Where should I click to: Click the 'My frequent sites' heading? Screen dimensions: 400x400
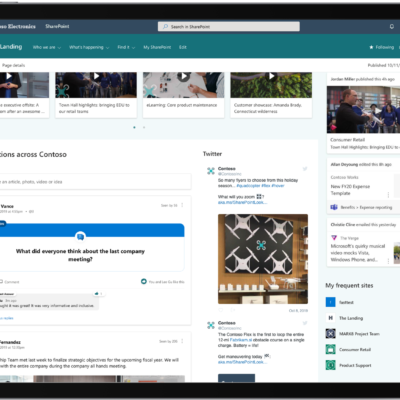(349, 285)
